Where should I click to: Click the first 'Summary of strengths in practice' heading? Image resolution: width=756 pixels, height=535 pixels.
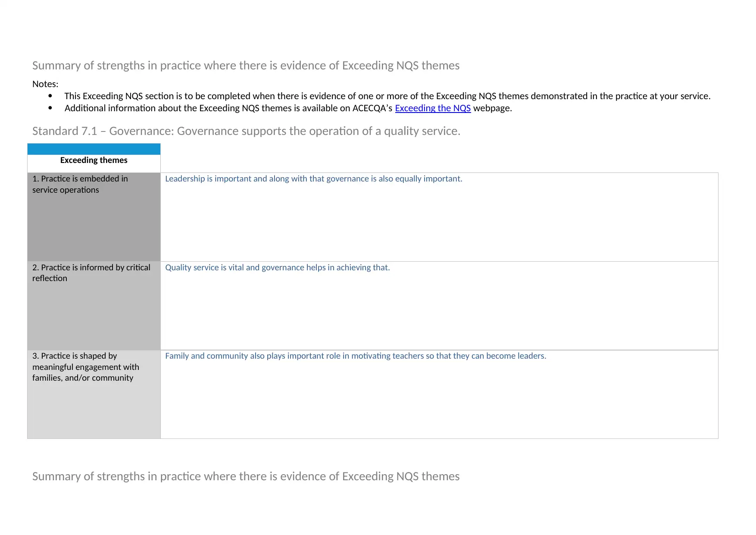click(x=246, y=66)
